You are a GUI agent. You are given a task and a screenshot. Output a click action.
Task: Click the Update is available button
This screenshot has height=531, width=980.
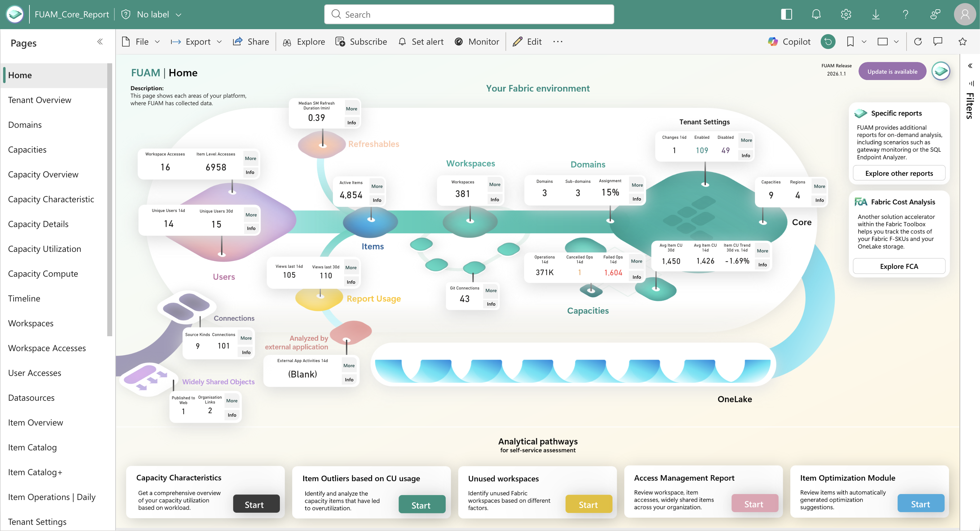[x=892, y=71]
